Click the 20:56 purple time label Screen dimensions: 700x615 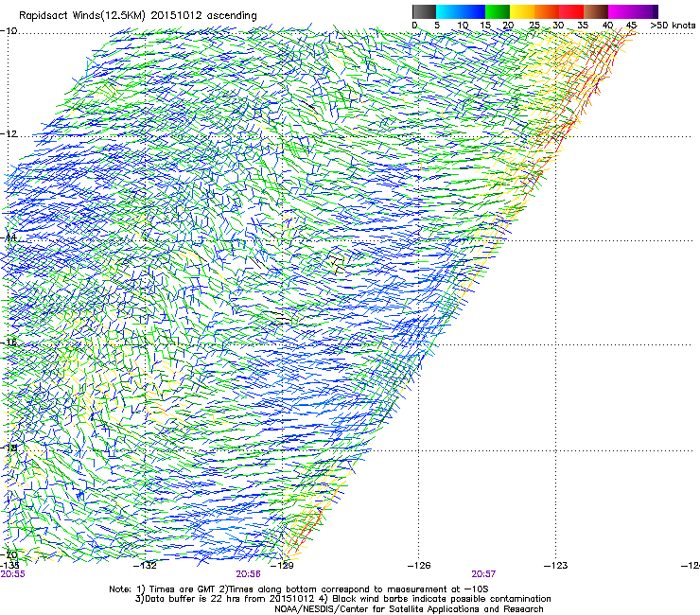(248, 574)
